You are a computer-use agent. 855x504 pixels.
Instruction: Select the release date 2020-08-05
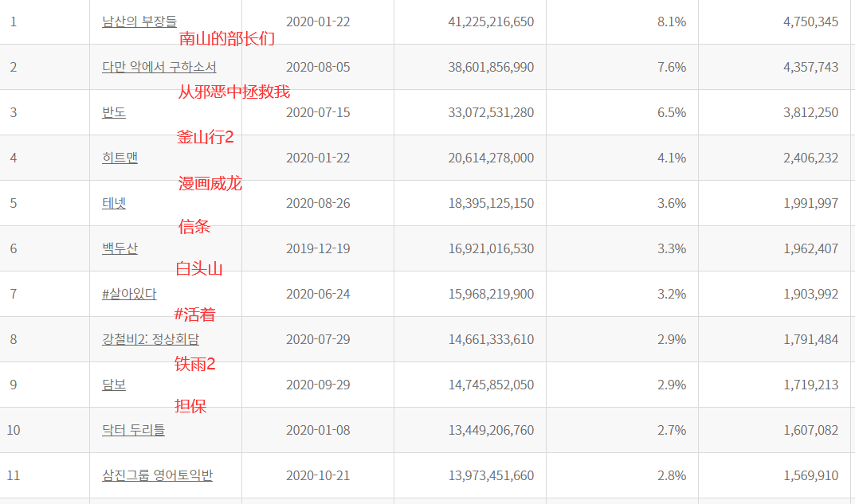(x=318, y=67)
